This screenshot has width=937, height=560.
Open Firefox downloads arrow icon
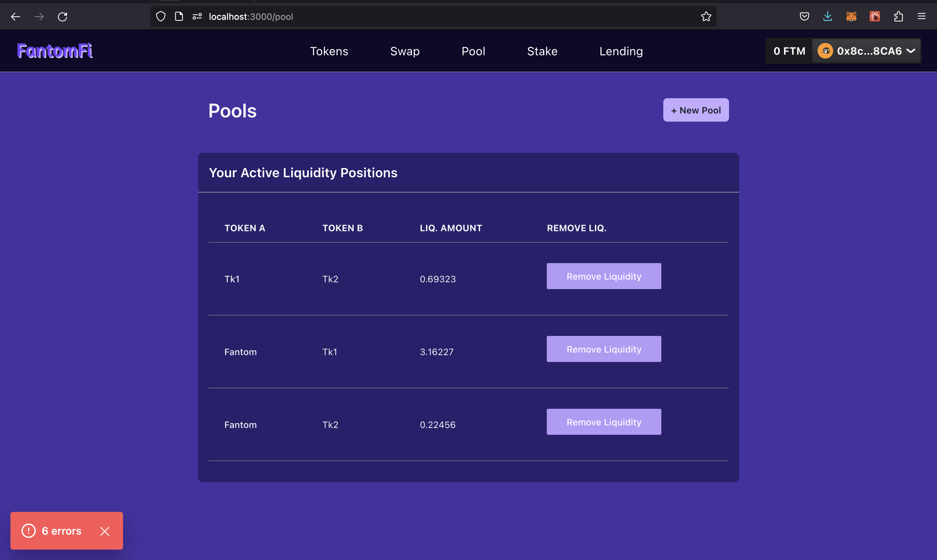[x=827, y=17]
